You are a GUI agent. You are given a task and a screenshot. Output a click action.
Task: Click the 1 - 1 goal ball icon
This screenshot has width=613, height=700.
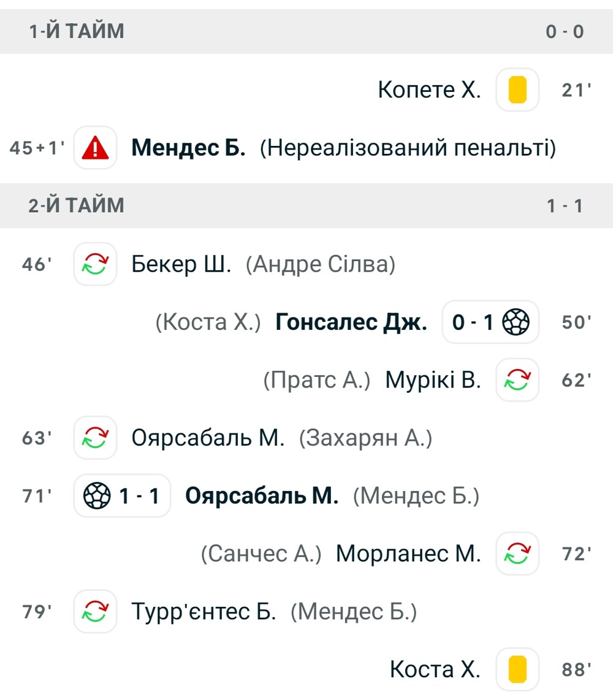point(97,496)
